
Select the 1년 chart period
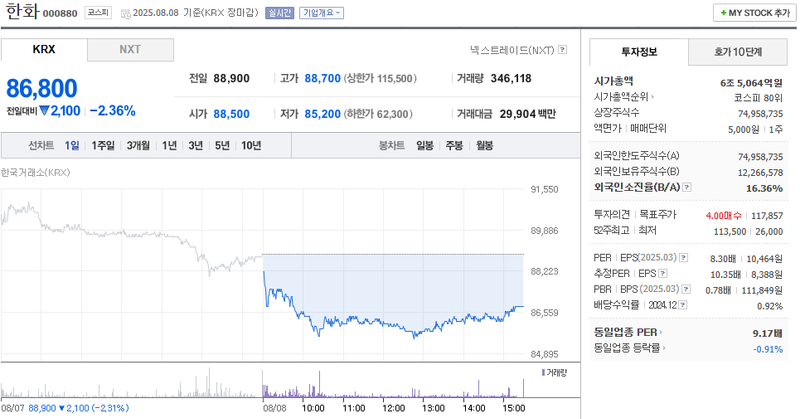coord(169,145)
